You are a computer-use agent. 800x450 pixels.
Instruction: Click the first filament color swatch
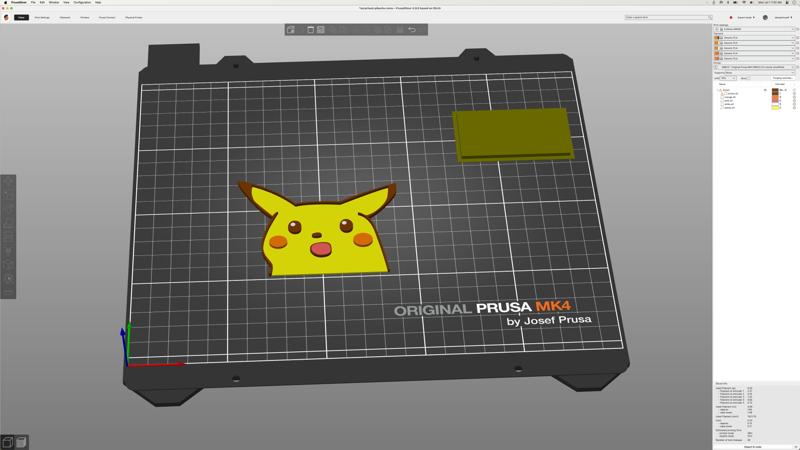[716, 38]
